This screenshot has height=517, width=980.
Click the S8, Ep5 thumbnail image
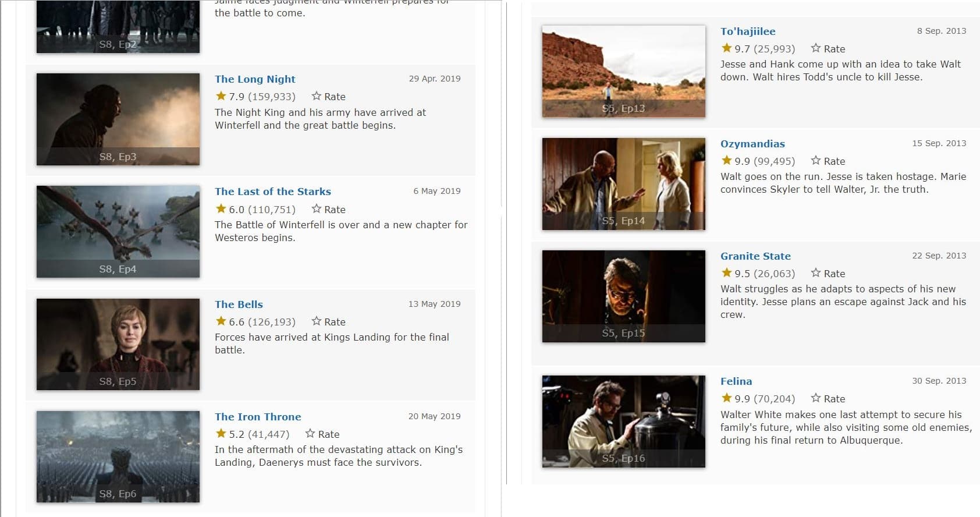coord(118,344)
